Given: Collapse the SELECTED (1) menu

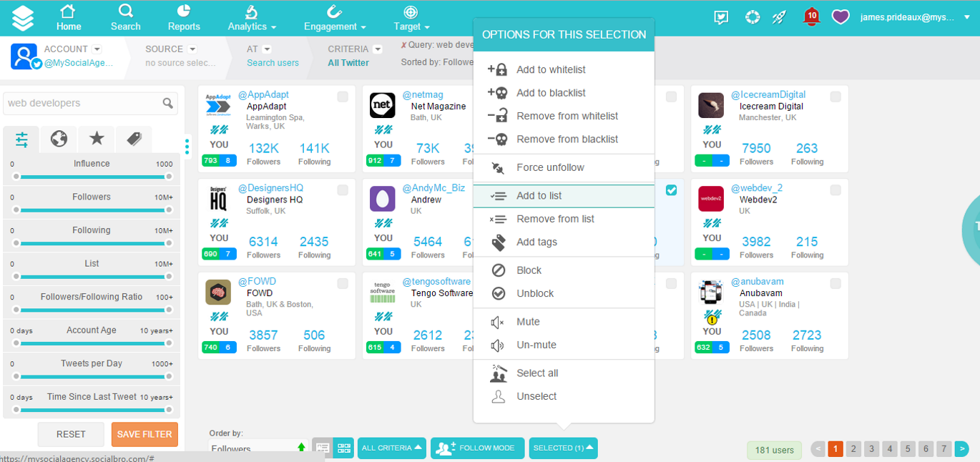Looking at the screenshot, I should [x=563, y=448].
